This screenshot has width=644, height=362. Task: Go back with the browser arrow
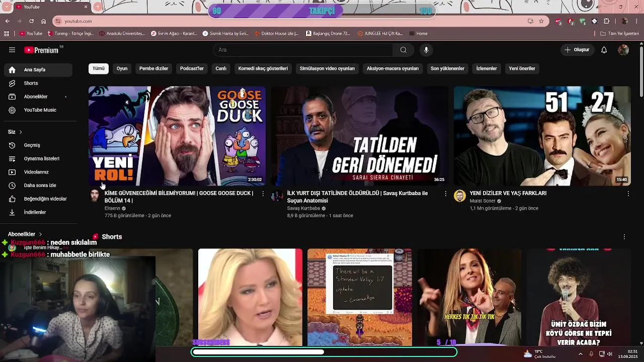pyautogui.click(x=8, y=21)
